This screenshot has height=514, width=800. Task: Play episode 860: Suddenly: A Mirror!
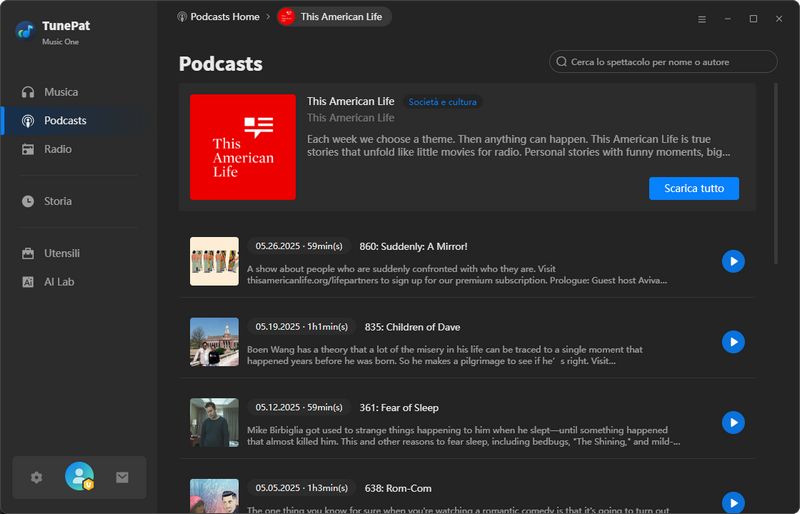click(733, 261)
